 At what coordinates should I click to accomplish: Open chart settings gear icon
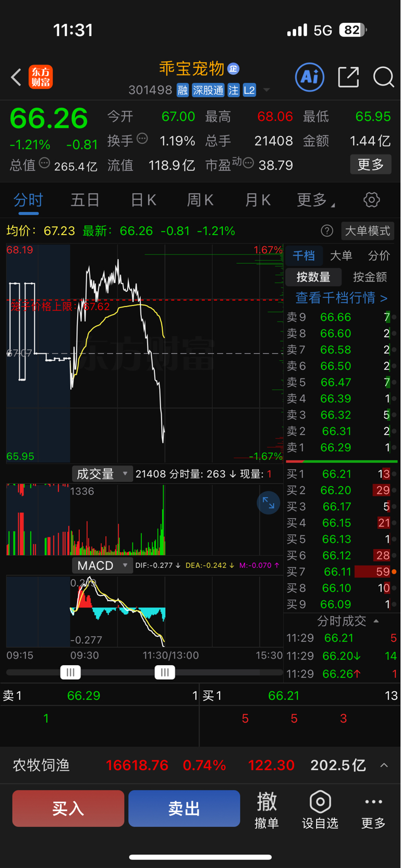pos(371,200)
